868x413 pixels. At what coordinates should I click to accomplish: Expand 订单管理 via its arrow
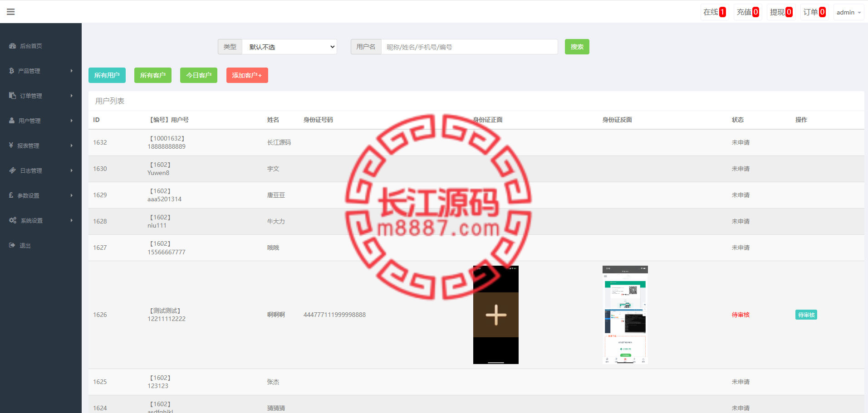coord(72,96)
